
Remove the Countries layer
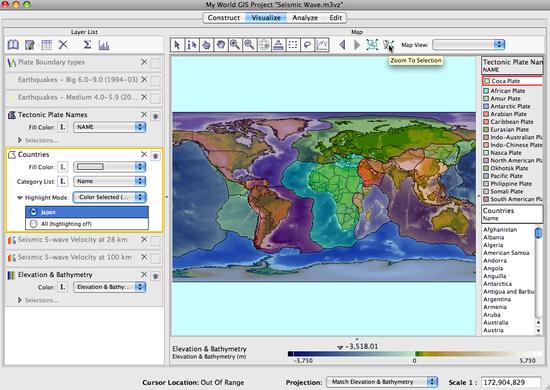144,154
